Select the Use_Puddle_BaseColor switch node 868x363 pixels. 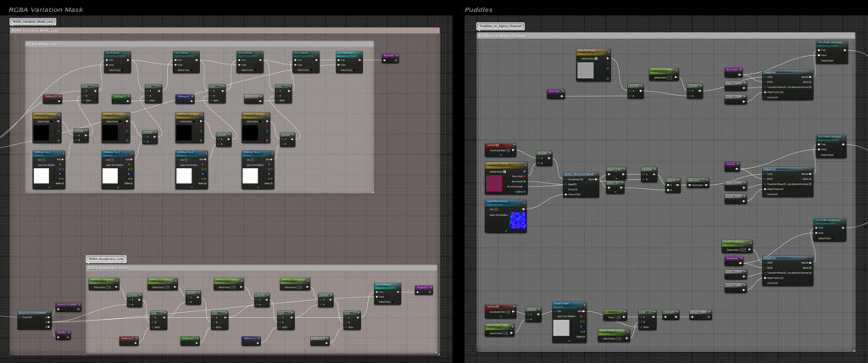tap(832, 52)
